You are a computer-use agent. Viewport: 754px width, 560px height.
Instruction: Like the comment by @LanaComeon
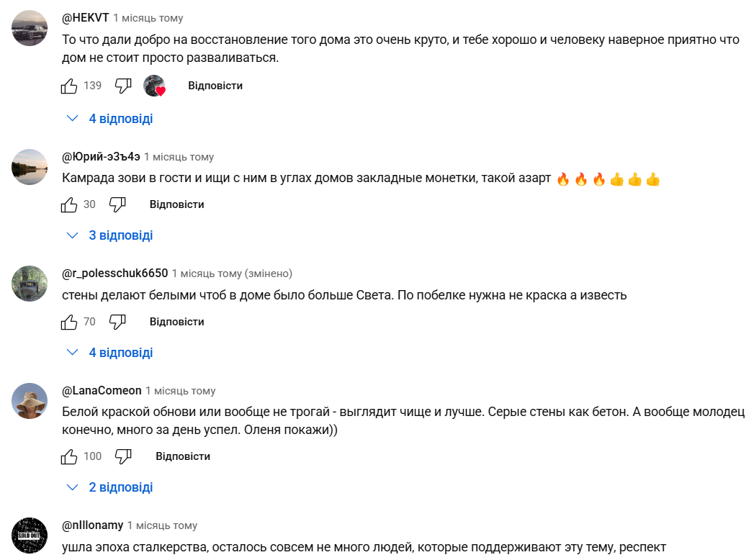[68, 456]
